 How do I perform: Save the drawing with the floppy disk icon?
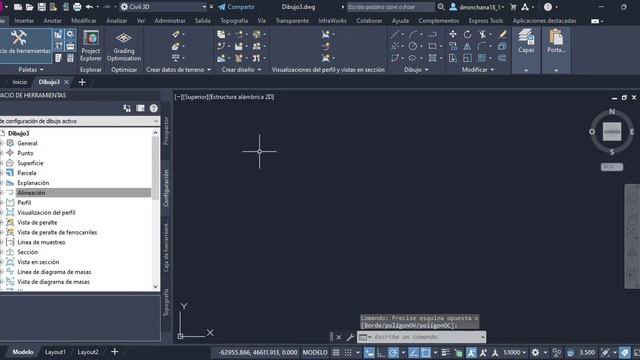[42, 7]
